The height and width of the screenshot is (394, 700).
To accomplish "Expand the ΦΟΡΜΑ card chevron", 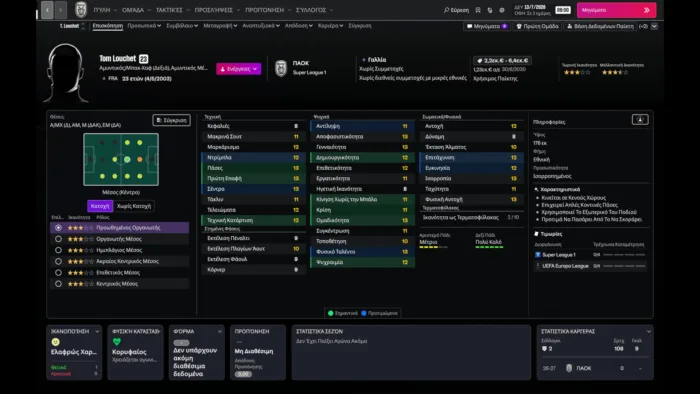I will [220, 332].
